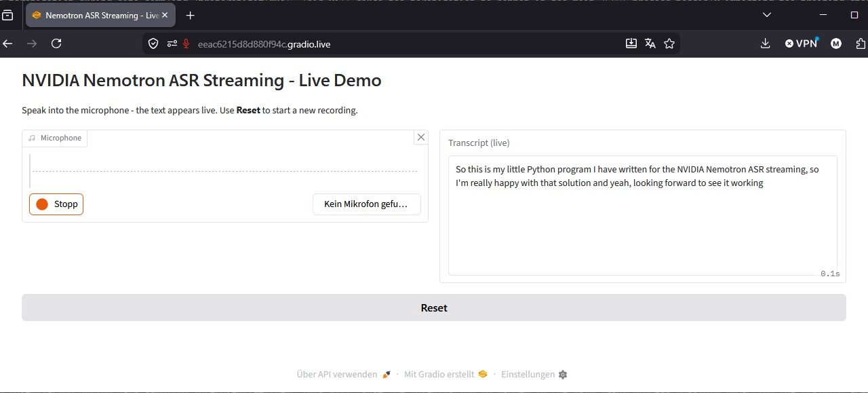Toggle the VPN button
Screen dimensions: 868x393
[802, 43]
